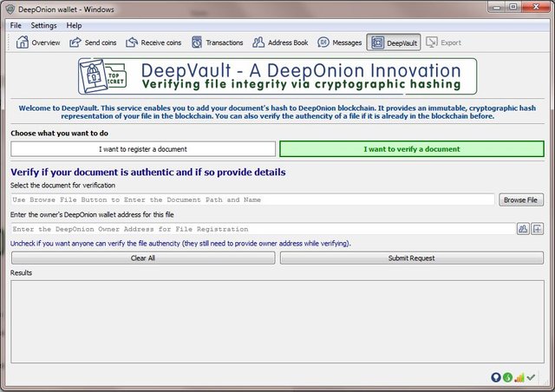This screenshot has width=555, height=392.
Task: Click the green sync checkmark status icon
Action: [x=531, y=377]
